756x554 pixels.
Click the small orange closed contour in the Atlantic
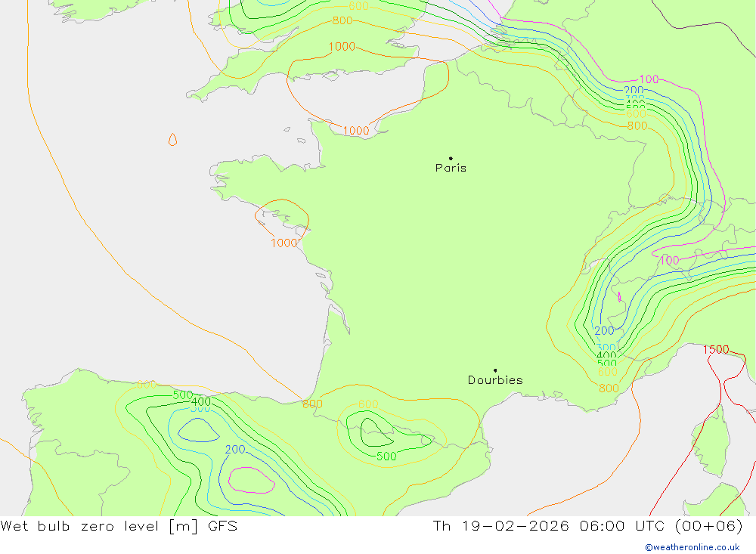[172, 139]
